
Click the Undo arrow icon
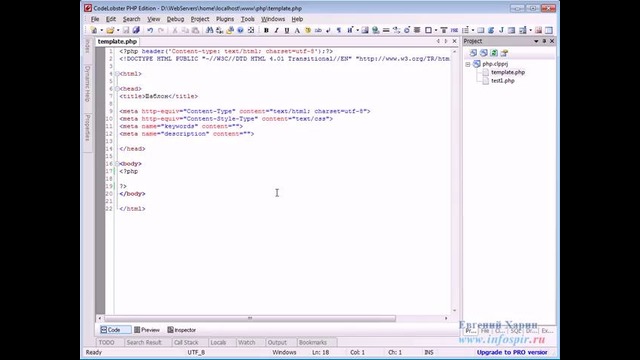150,30
